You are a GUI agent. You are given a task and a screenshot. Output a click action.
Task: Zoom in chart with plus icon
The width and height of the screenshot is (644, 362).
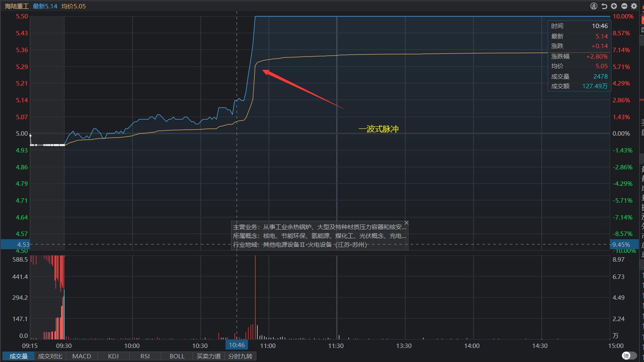pyautogui.click(x=614, y=6)
